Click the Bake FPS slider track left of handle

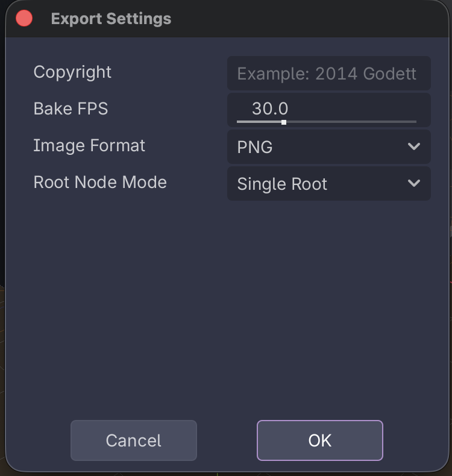click(x=259, y=122)
